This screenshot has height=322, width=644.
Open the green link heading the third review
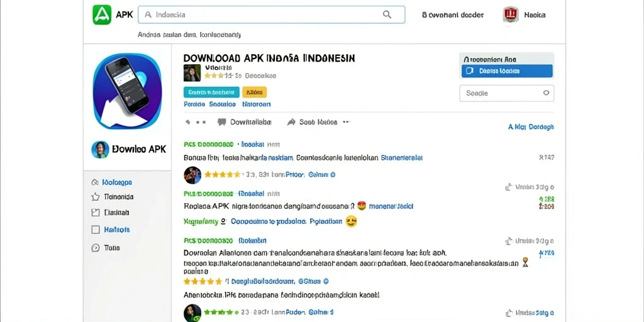coord(208,241)
